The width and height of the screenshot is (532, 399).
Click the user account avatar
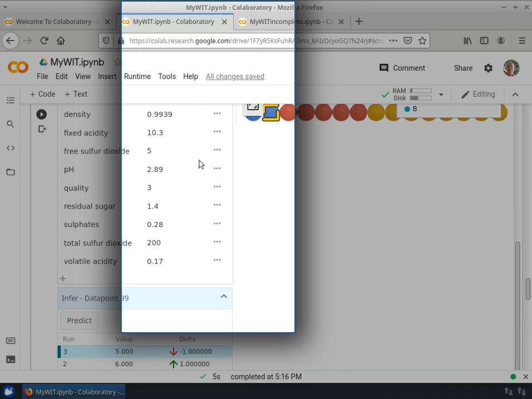pyautogui.click(x=511, y=68)
